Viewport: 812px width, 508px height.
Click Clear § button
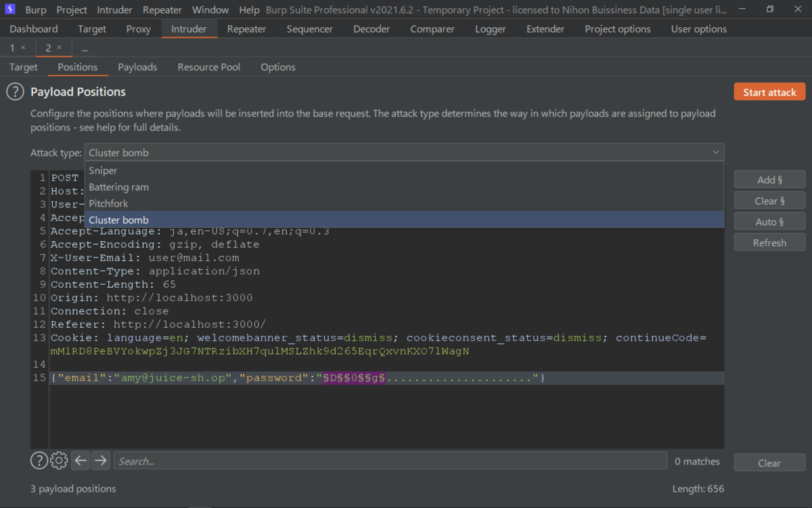(770, 200)
